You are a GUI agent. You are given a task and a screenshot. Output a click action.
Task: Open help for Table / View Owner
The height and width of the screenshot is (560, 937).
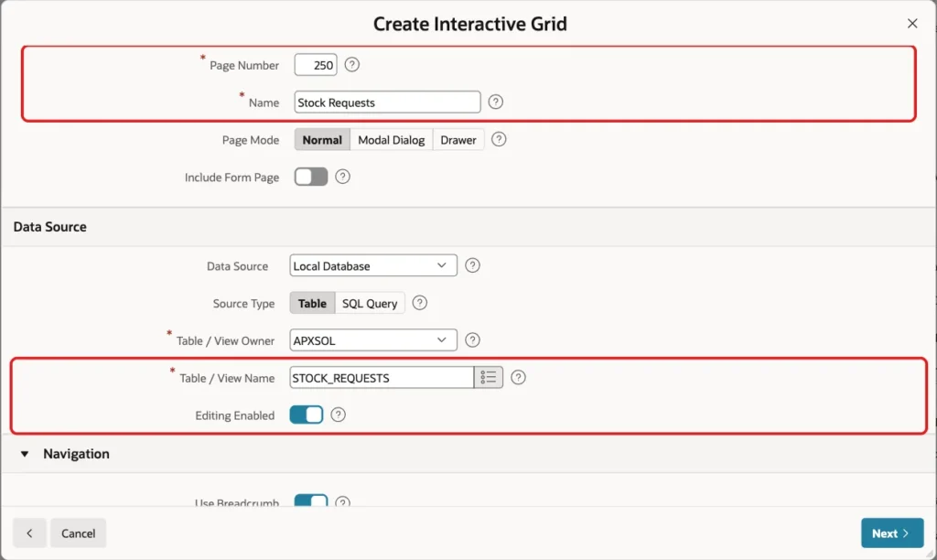pyautogui.click(x=472, y=340)
